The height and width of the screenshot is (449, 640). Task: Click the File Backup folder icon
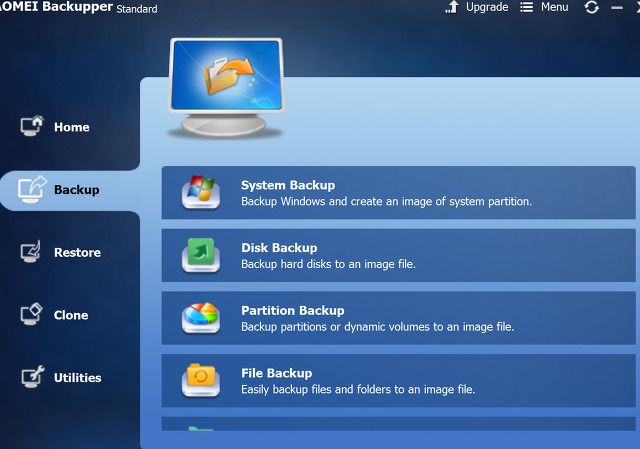[x=201, y=380]
